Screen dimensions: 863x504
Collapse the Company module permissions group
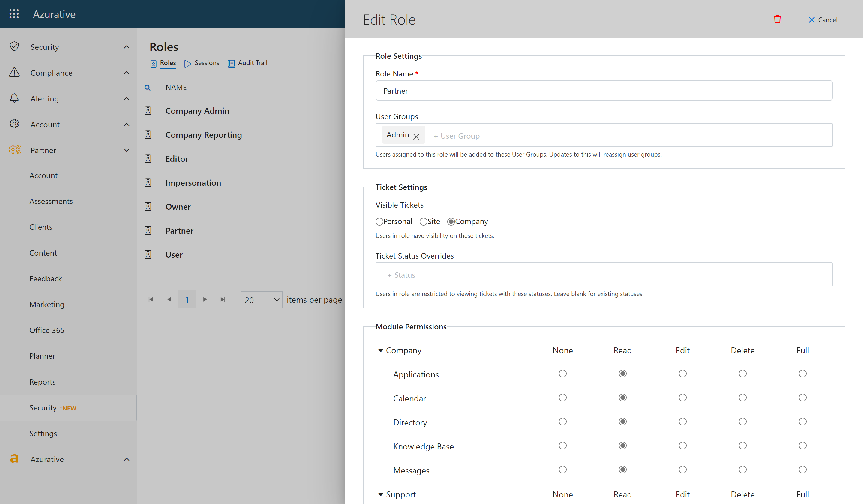coord(380,351)
